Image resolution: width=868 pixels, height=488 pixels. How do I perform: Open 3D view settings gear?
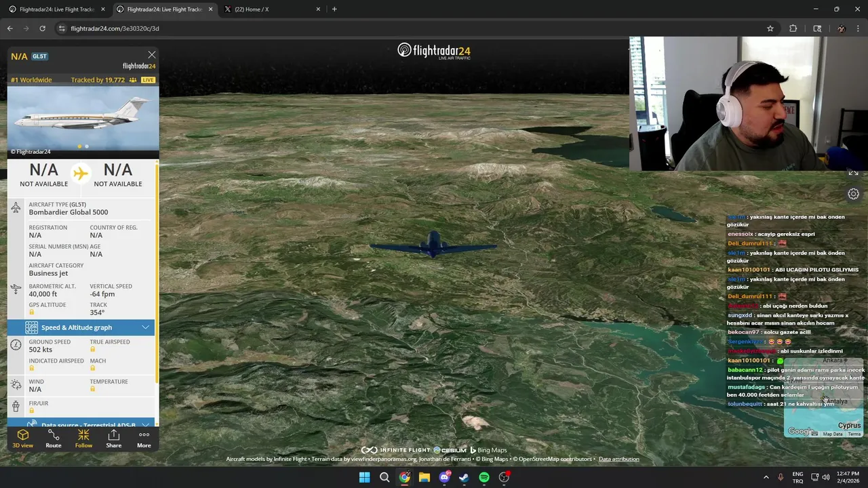(x=854, y=194)
